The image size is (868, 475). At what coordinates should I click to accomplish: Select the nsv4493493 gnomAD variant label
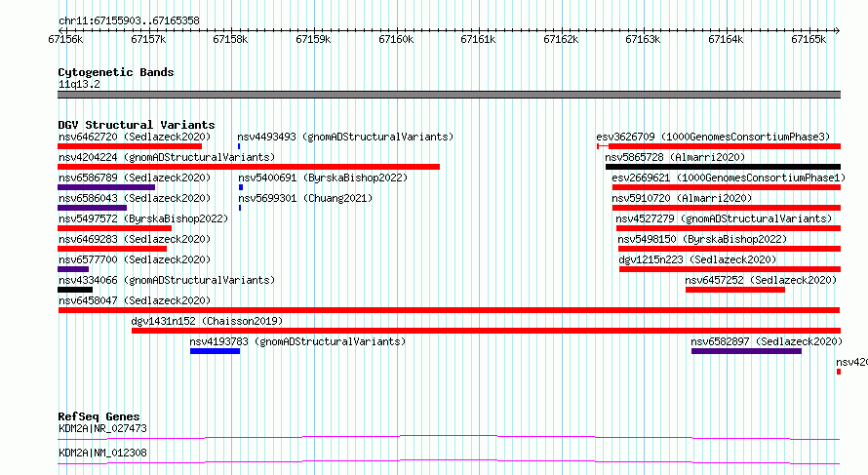(345, 137)
